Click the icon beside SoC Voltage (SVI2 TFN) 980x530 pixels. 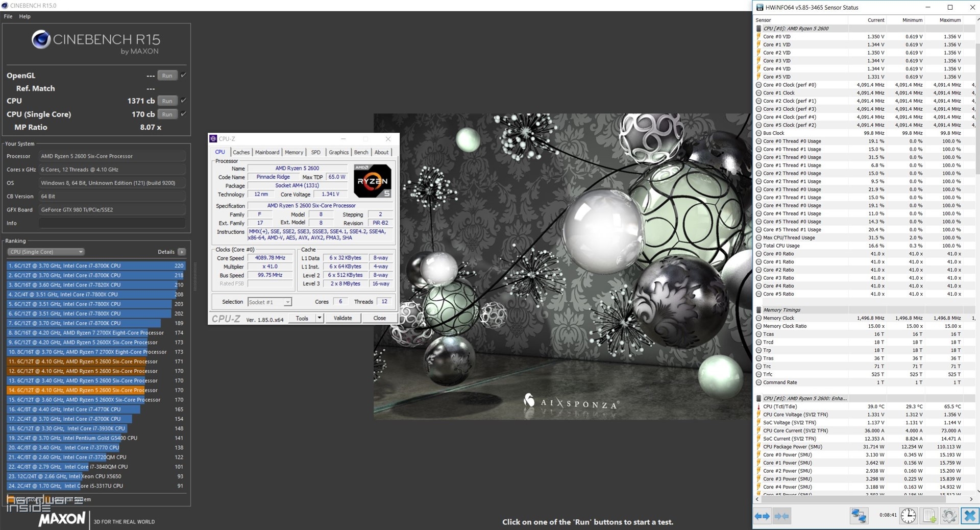point(758,423)
